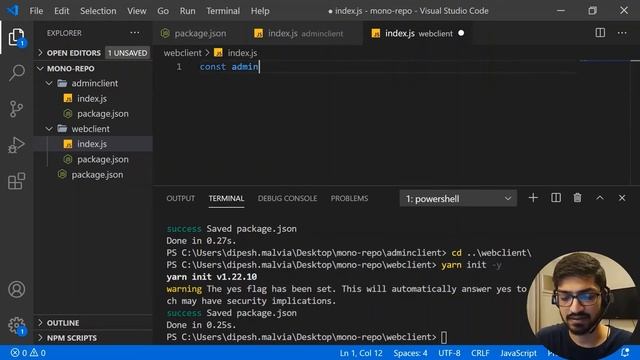
Task: Open the Extensions view
Action: pyautogui.click(x=16, y=181)
